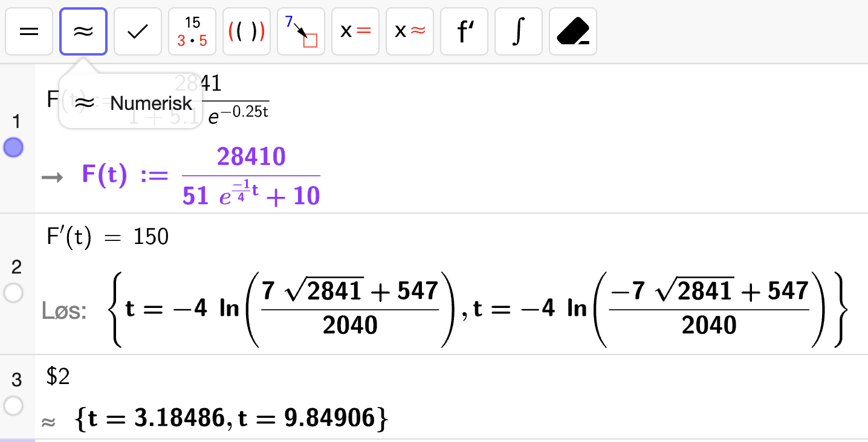Click the Løs solution set output
Screen dimensions: 868x442
[x=478, y=309]
